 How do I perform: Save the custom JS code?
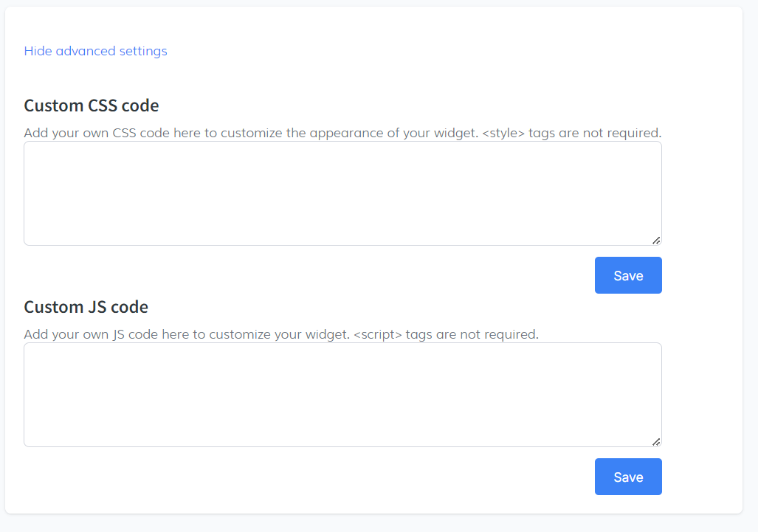(x=628, y=477)
